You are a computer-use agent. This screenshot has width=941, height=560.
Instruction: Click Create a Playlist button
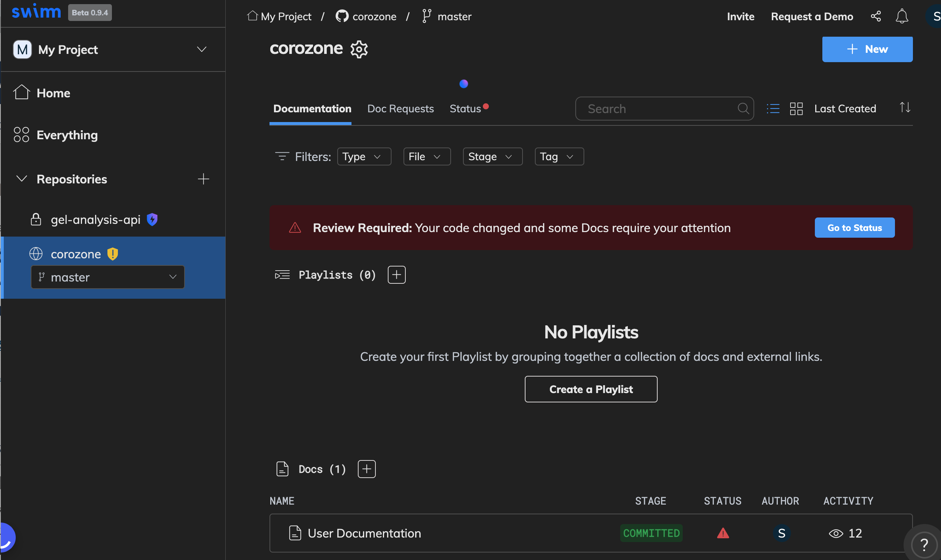tap(591, 389)
